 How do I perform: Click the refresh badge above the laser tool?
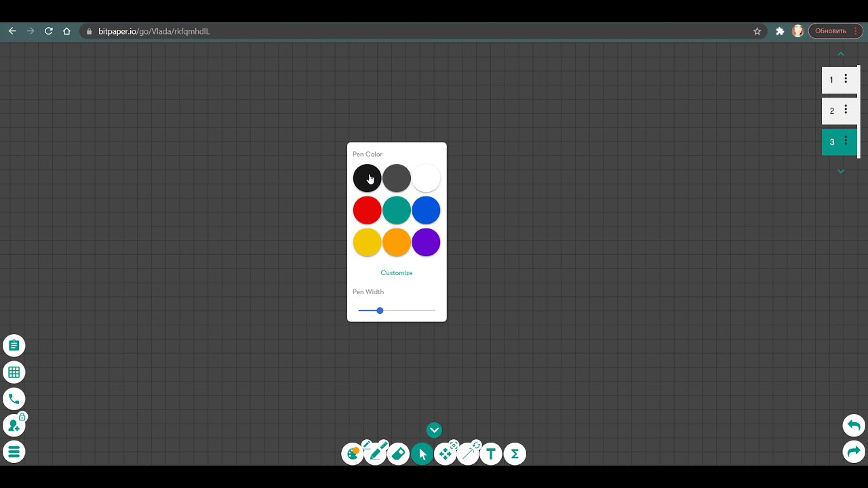pos(476,445)
